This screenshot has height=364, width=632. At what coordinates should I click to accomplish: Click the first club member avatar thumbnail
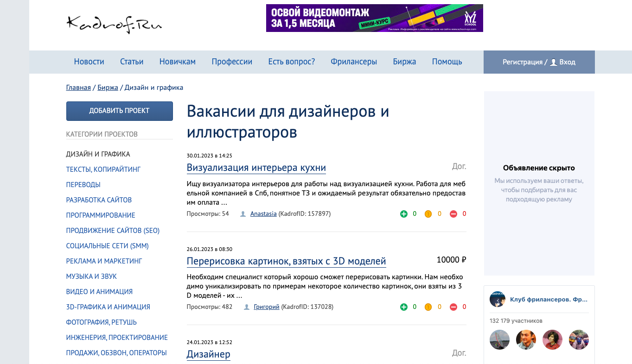tap(499, 340)
